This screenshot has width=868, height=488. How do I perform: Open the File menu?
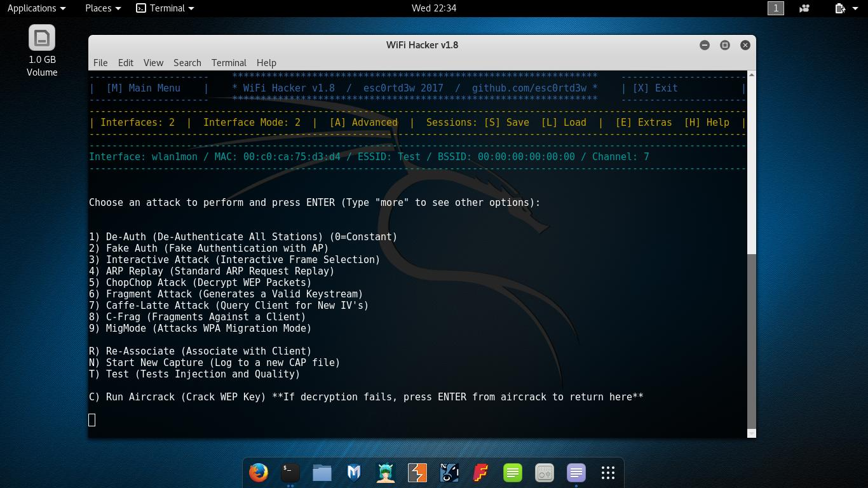100,62
